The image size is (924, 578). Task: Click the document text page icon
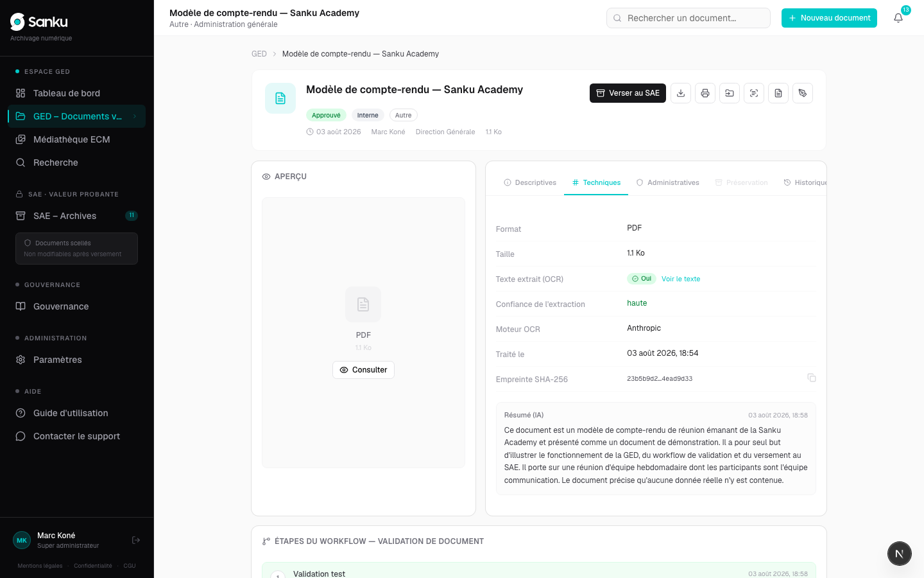[778, 93]
